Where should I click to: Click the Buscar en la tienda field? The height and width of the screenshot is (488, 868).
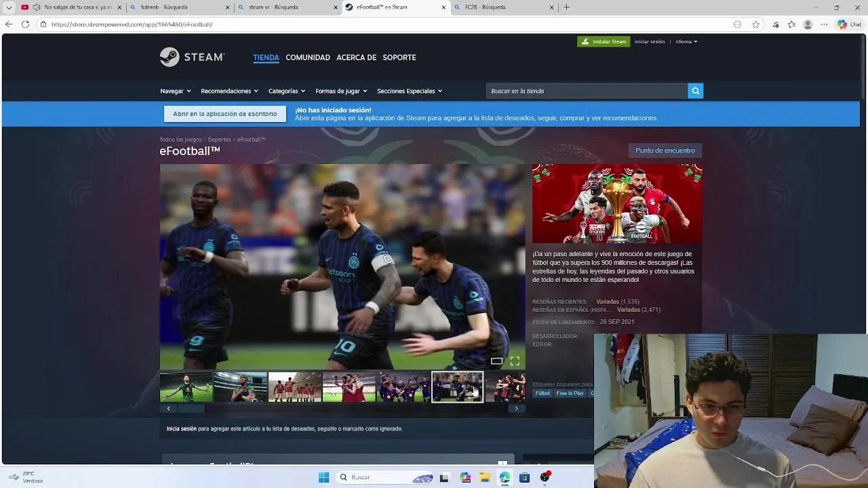[x=587, y=91]
